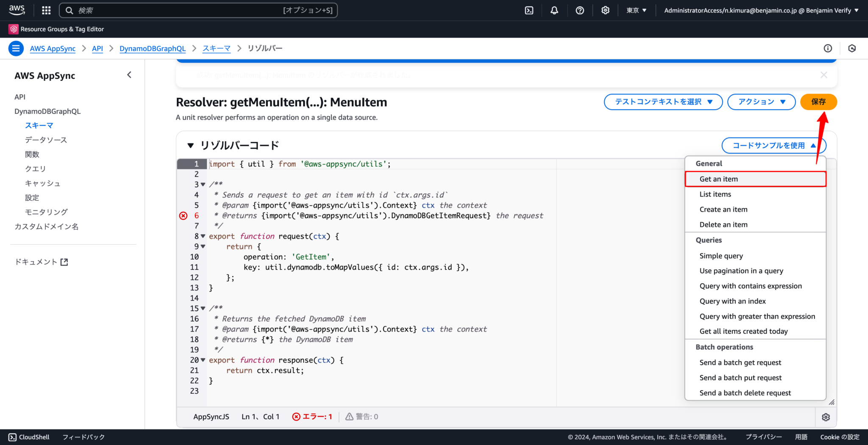Click inside the search input field
This screenshot has width=868, height=445.
(x=195, y=10)
